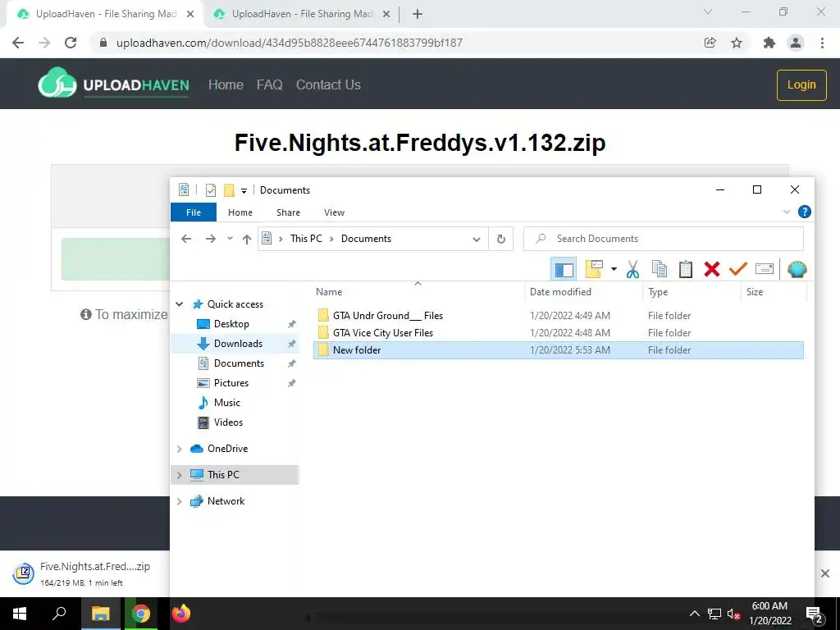Refresh the Documents folder view

501,239
